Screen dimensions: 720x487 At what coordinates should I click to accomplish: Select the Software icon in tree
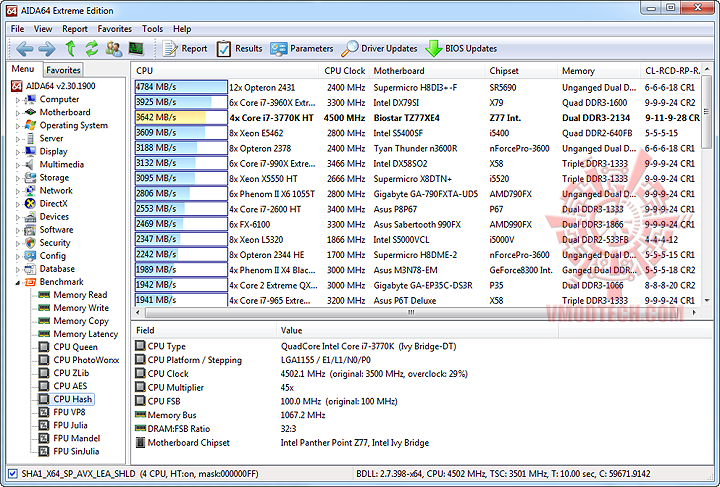(x=30, y=230)
